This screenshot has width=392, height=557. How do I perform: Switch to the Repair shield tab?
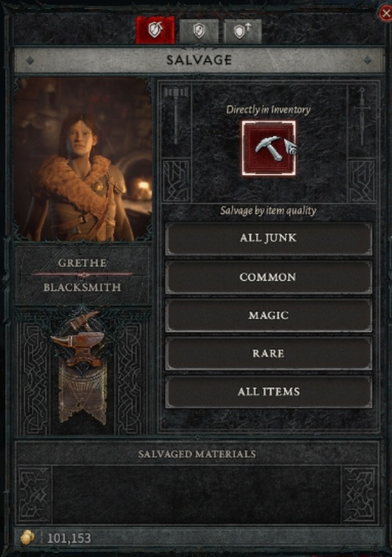tap(199, 31)
